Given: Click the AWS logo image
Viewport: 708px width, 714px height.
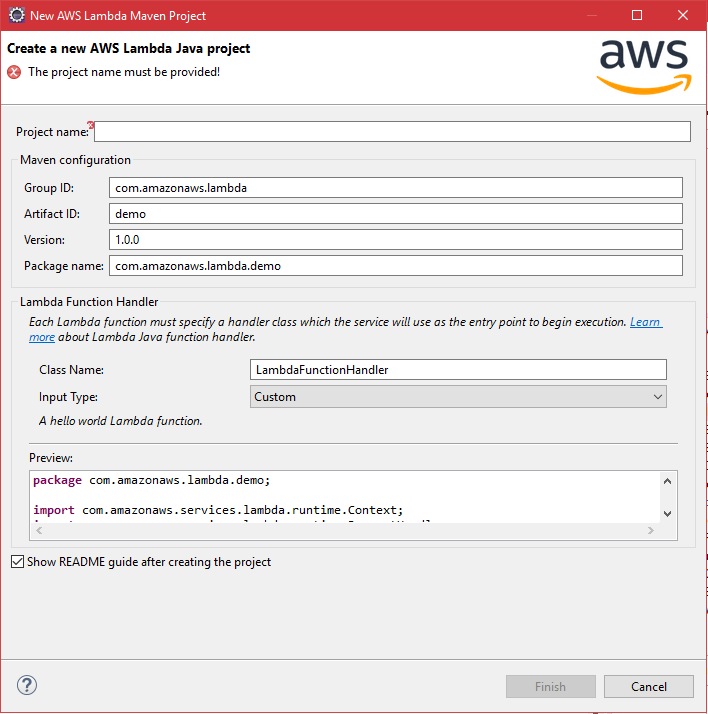Looking at the screenshot, I should pos(644,67).
